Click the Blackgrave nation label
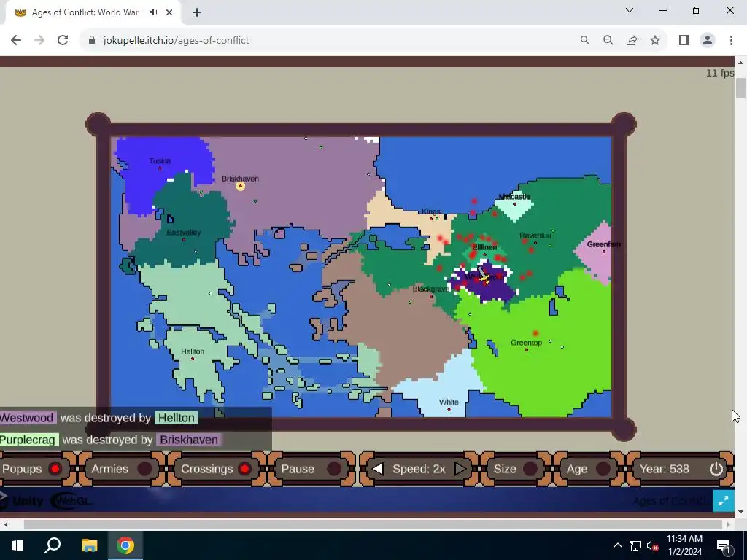Screen dimensions: 747x560 [430, 289]
